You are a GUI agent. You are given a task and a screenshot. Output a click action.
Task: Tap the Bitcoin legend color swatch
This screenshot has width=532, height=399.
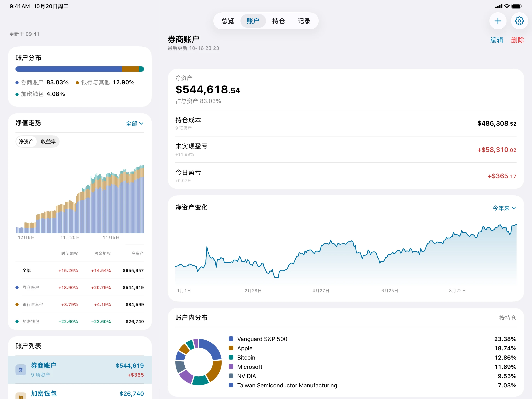(231, 357)
